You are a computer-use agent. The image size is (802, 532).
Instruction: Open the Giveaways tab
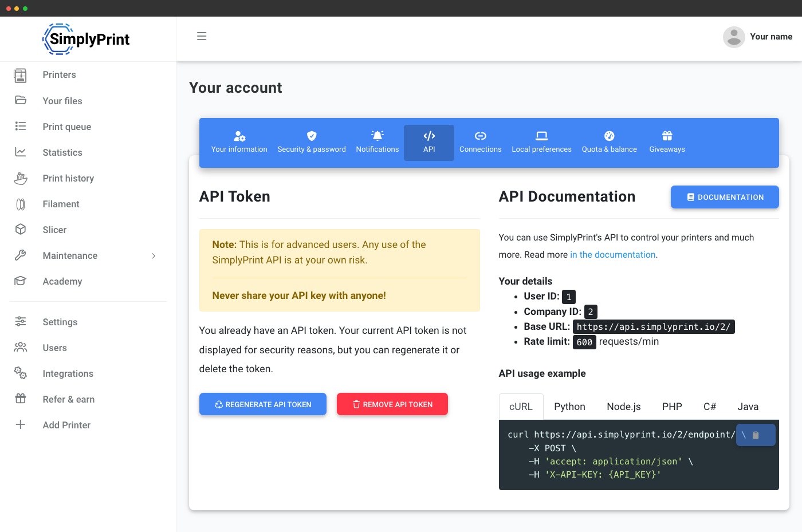click(667, 143)
